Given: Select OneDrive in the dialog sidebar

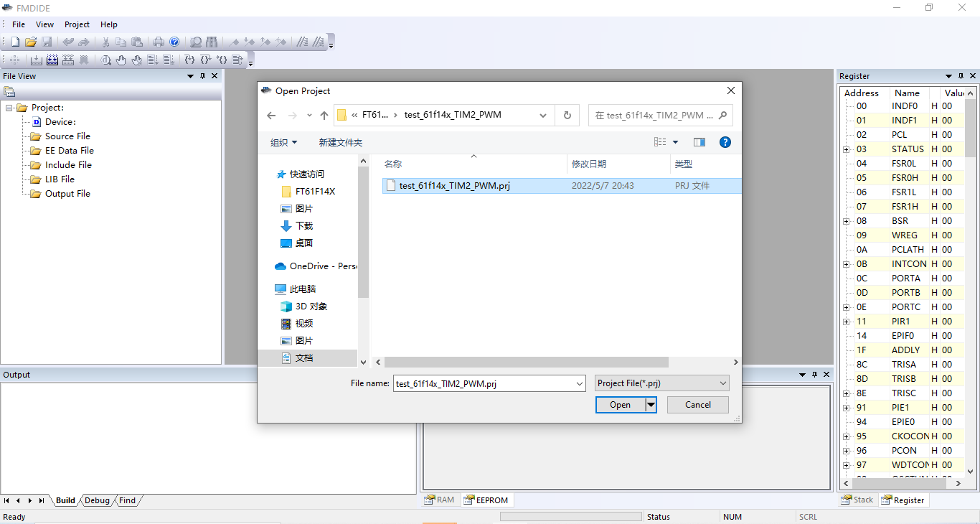Looking at the screenshot, I should [x=316, y=266].
